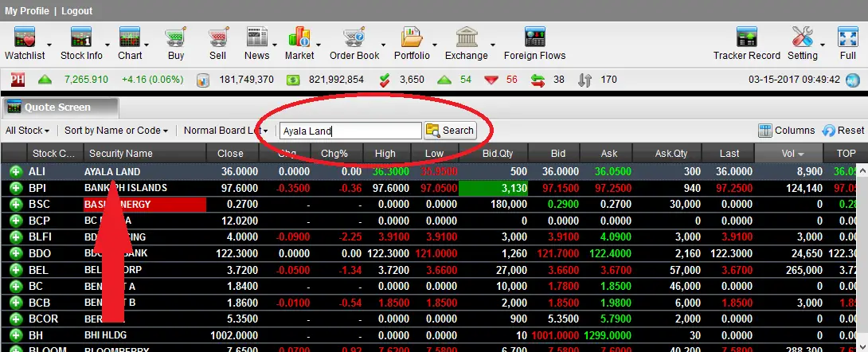The image size is (868, 352).
Task: Click the green dollar value icon
Action: 293,80
